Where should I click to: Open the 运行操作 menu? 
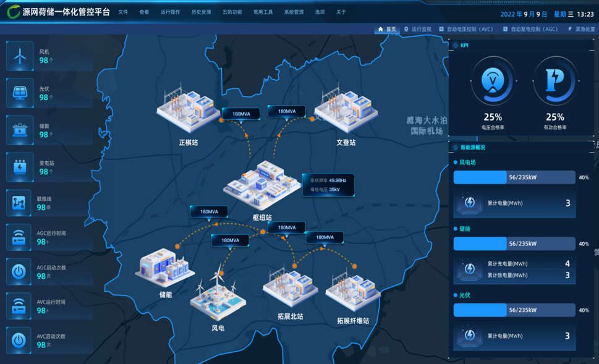pyautogui.click(x=171, y=12)
